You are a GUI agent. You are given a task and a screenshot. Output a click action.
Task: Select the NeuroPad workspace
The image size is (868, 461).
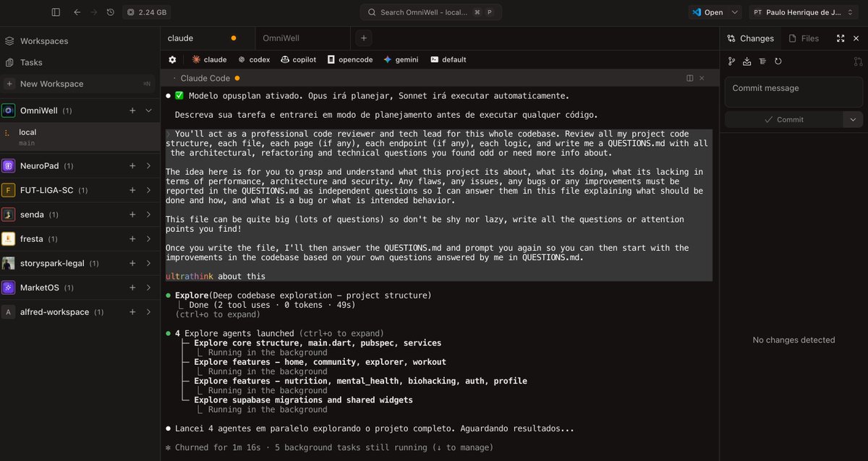pyautogui.click(x=38, y=166)
